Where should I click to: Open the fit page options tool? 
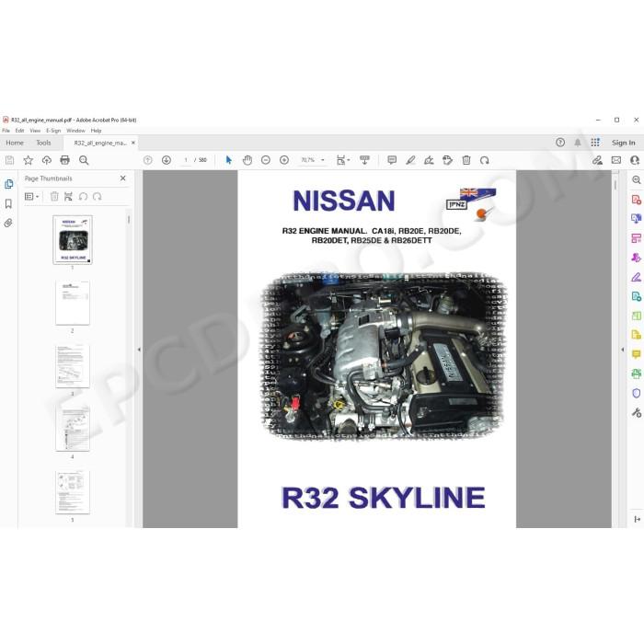point(342,160)
